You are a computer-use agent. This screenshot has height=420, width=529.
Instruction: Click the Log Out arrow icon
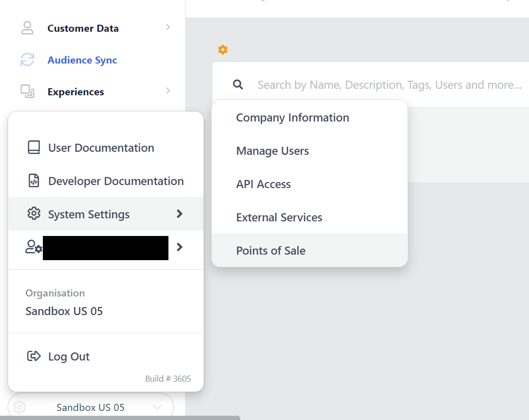(34, 356)
